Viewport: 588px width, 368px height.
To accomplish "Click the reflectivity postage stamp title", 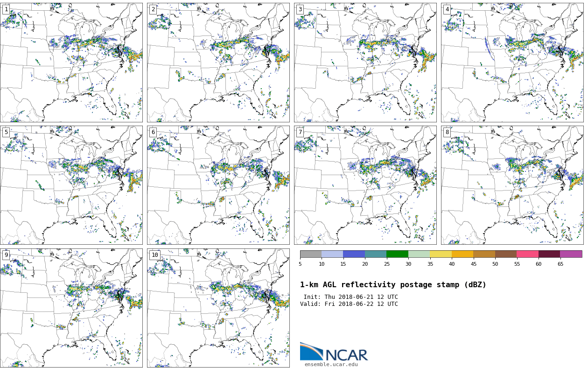I will 393,285.
